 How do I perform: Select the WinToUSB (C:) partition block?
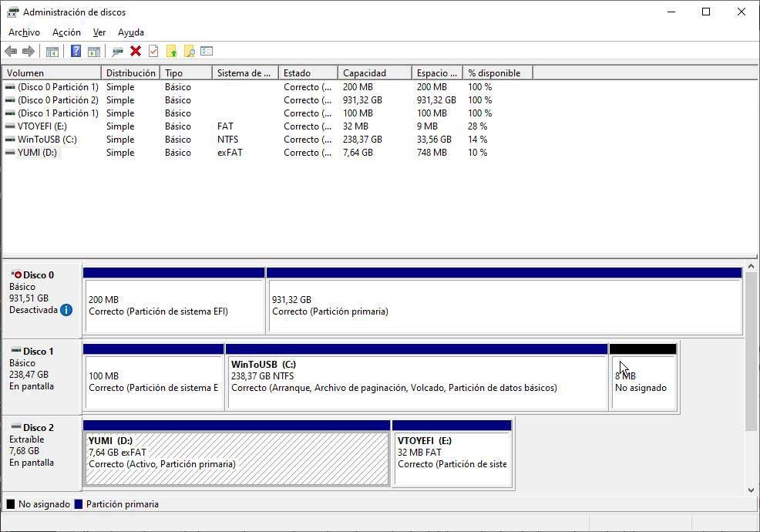coord(417,377)
